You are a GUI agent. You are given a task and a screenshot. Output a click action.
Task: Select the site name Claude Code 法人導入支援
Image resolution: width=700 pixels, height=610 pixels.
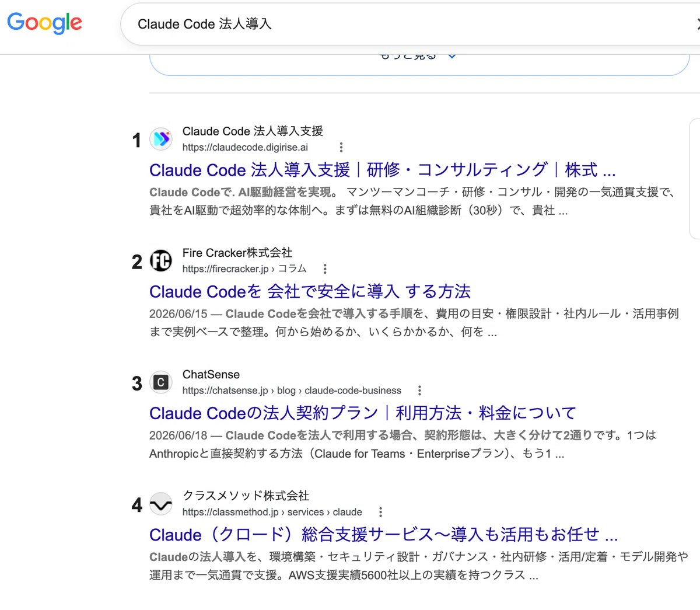point(253,131)
